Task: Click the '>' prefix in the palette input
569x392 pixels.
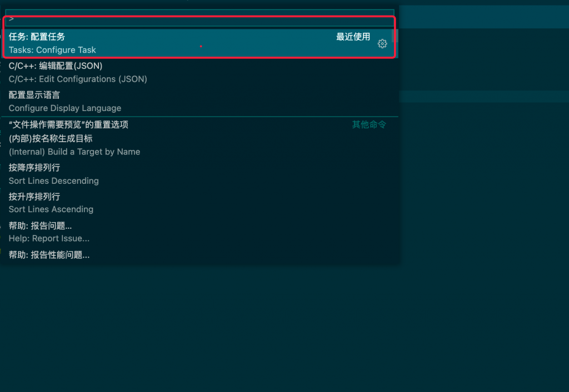Action: click(x=12, y=18)
